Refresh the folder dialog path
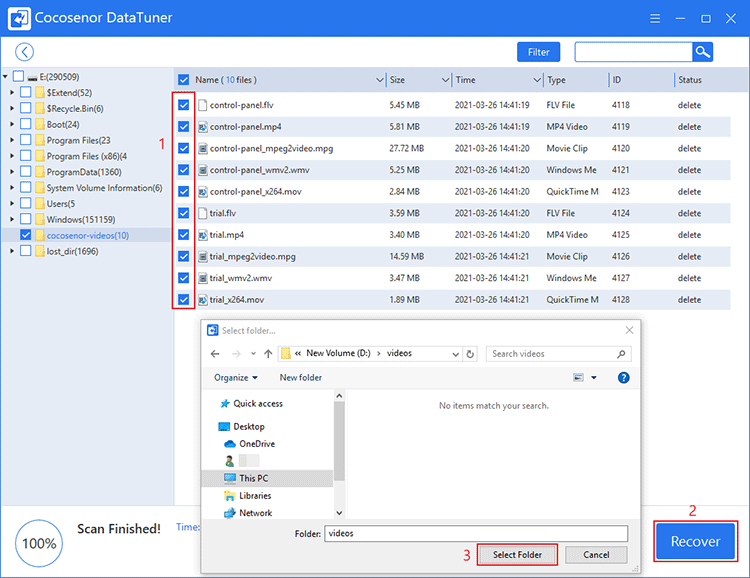 pyautogui.click(x=470, y=354)
